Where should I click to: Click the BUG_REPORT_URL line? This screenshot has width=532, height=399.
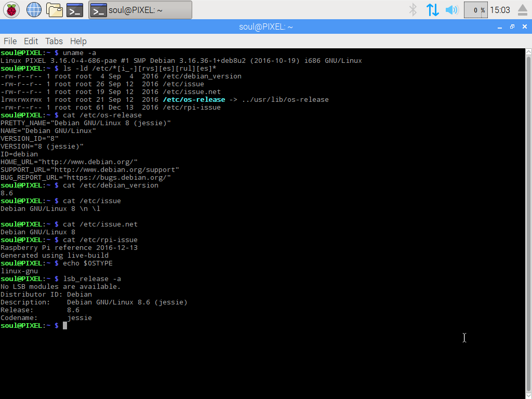(x=86, y=178)
